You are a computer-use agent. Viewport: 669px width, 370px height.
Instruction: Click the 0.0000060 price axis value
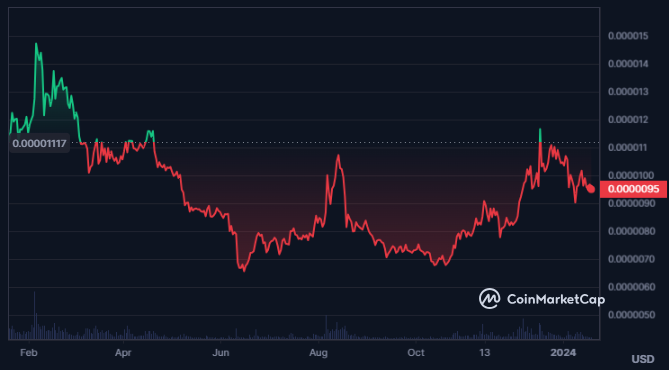coord(631,287)
